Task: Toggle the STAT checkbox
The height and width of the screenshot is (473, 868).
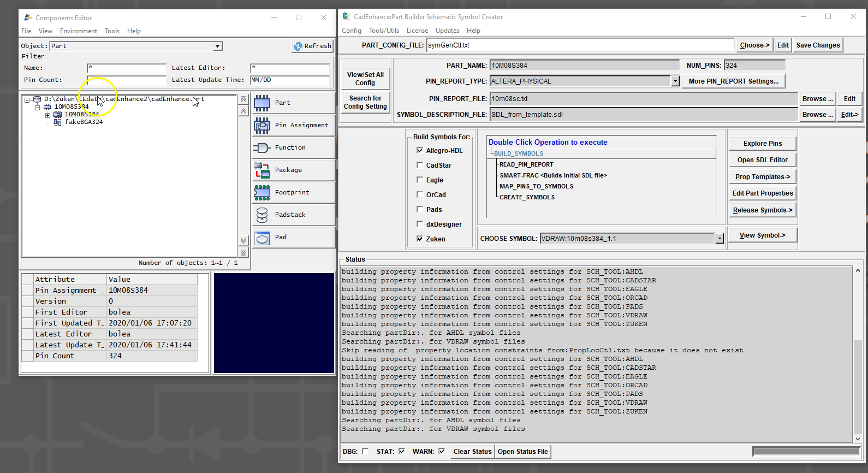Action: pos(402,451)
